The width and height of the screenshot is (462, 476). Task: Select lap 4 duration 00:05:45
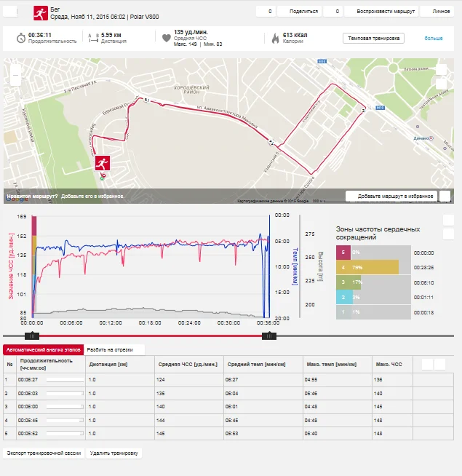28,420
